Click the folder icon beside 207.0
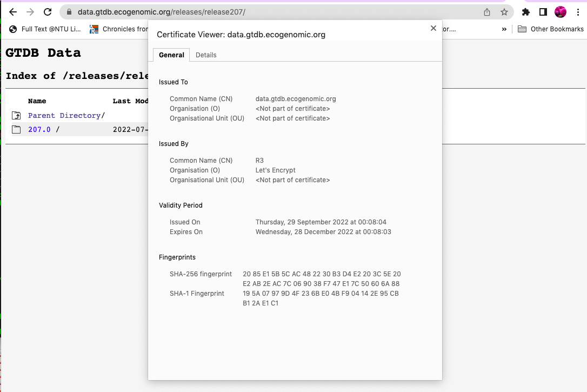Image resolution: width=587 pixels, height=392 pixels. coord(16,130)
